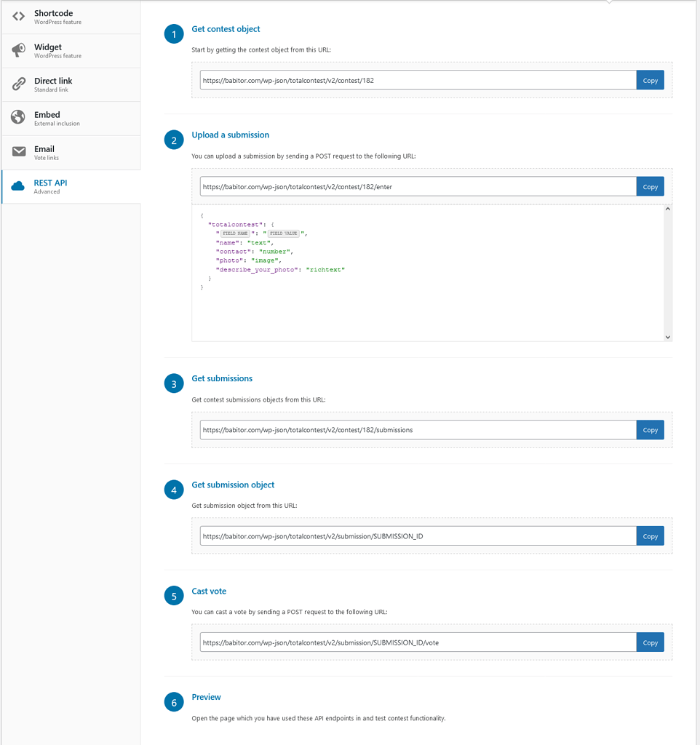Select the Shortcode angle-brackets icon
This screenshot has width=700, height=745.
click(18, 16)
